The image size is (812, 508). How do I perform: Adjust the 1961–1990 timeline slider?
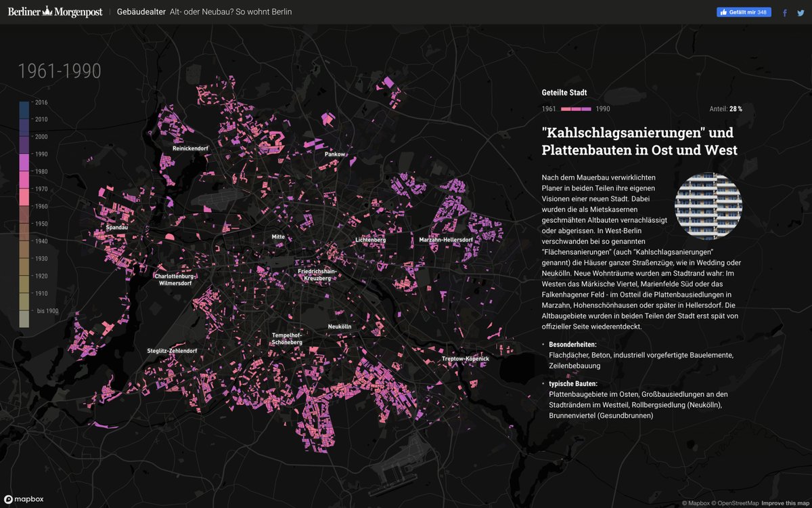(575, 108)
